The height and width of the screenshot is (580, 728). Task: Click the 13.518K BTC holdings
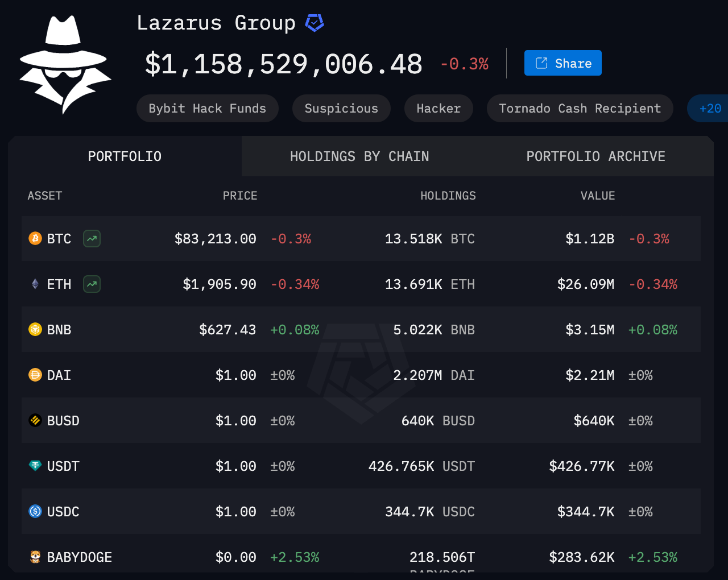(430, 239)
